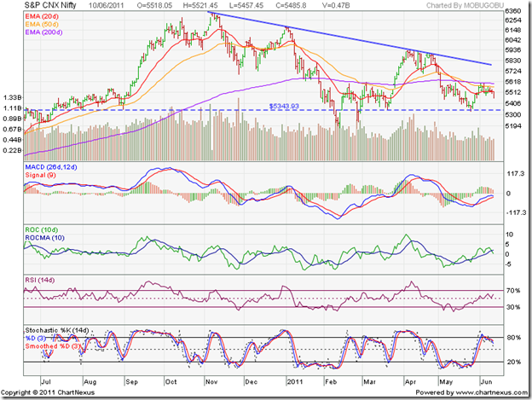Click the May month axis label

[x=446, y=382]
